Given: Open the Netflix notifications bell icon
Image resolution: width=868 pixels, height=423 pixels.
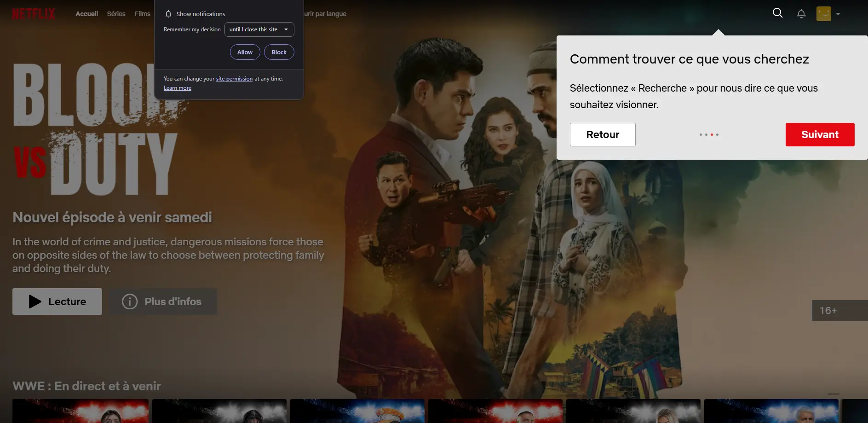Looking at the screenshot, I should (x=801, y=14).
